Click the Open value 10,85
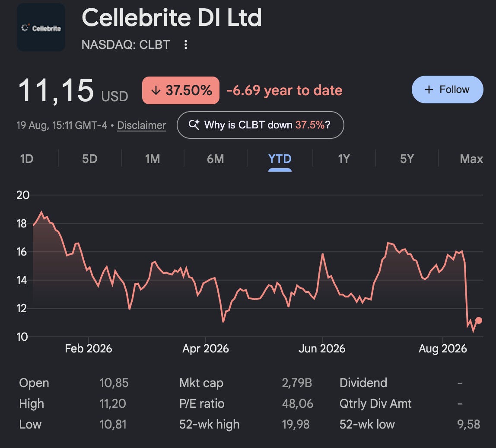This screenshot has height=448, width=496. (114, 383)
